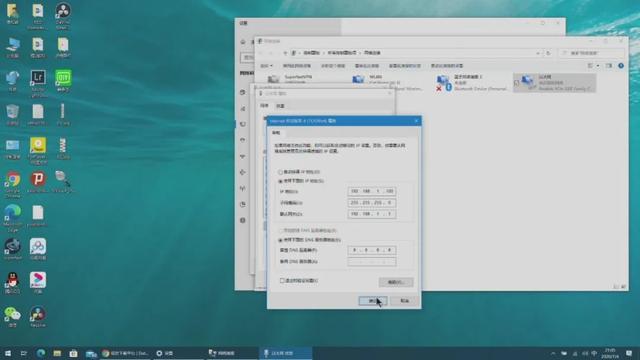
Task: Select the Recycle Bin desktop icon
Action: click(13, 114)
